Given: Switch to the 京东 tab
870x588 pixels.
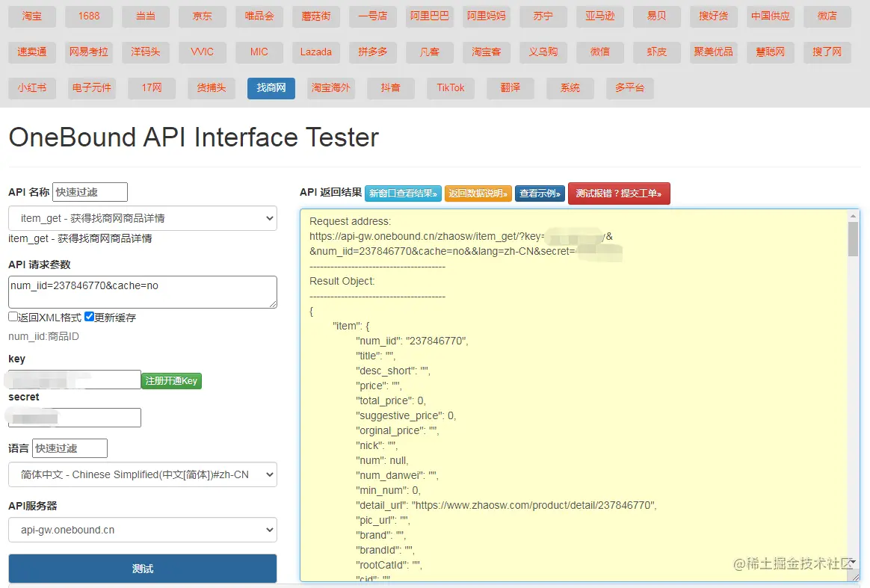Looking at the screenshot, I should (x=203, y=16).
